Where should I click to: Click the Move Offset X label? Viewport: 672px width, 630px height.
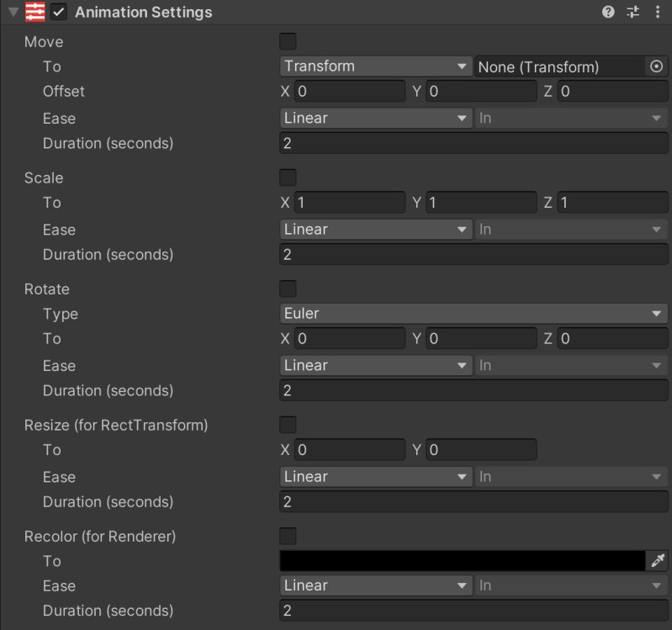click(x=285, y=92)
